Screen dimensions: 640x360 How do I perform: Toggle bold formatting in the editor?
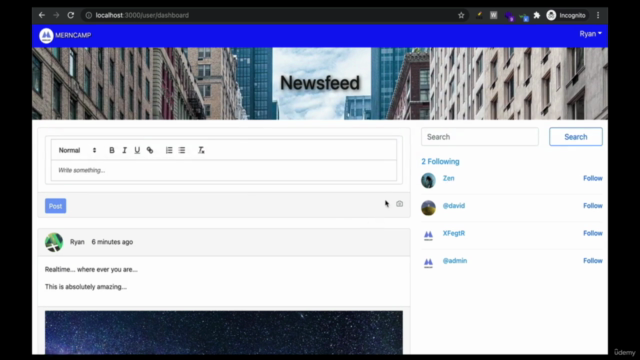(x=111, y=150)
